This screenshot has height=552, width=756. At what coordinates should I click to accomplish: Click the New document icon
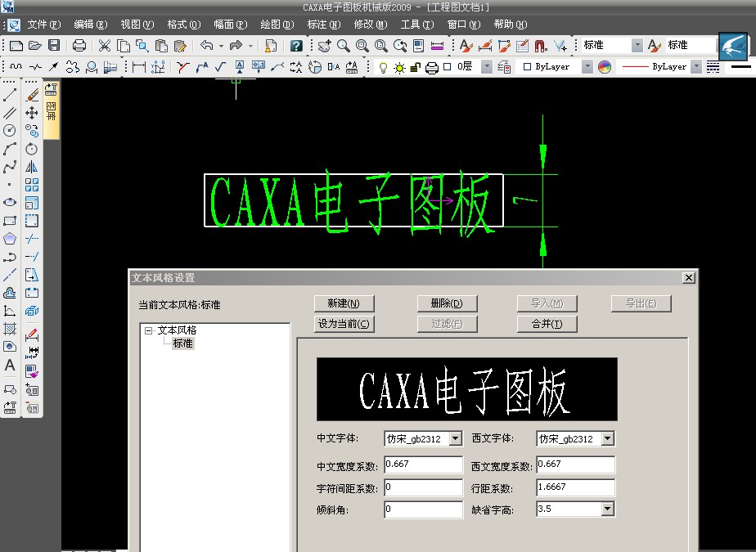click(x=16, y=45)
